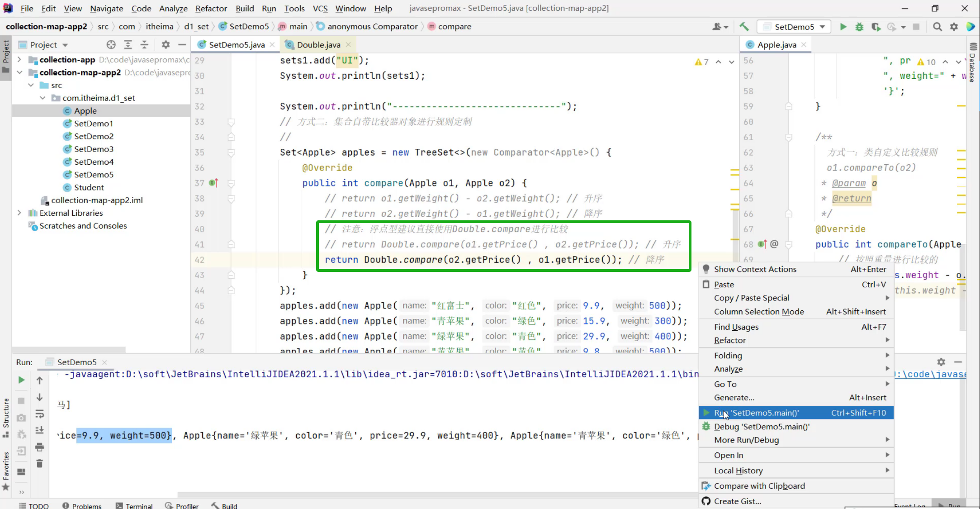Image resolution: width=980 pixels, height=509 pixels.
Task: Open Search Everywhere magnifier icon
Action: tap(937, 27)
